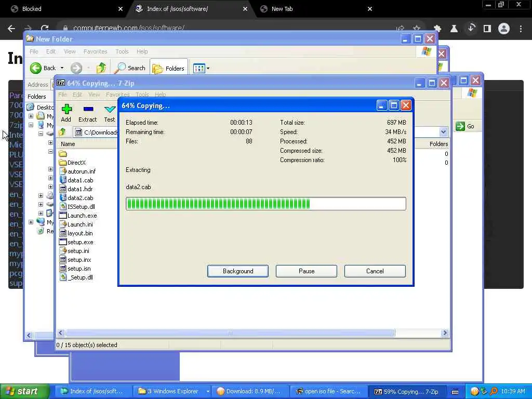Viewport: 532px width, 399px height.
Task: Click the browser back arrow
Action: point(11,29)
